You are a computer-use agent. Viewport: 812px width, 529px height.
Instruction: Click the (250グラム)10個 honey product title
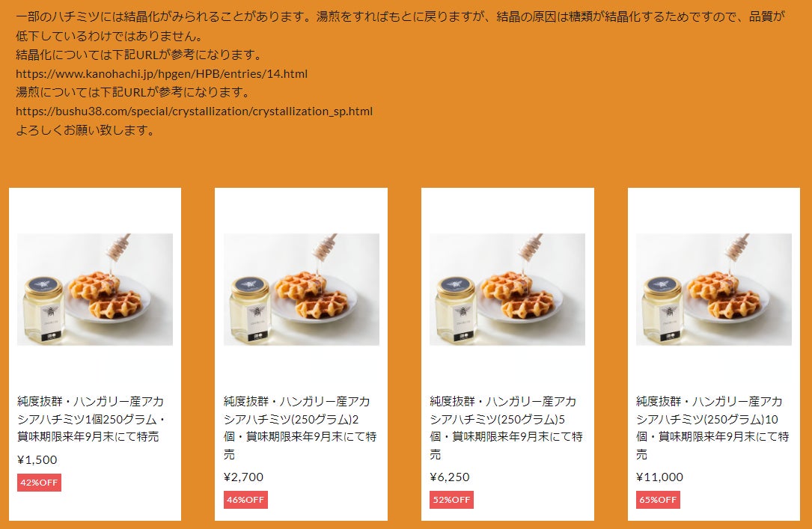pos(712,427)
